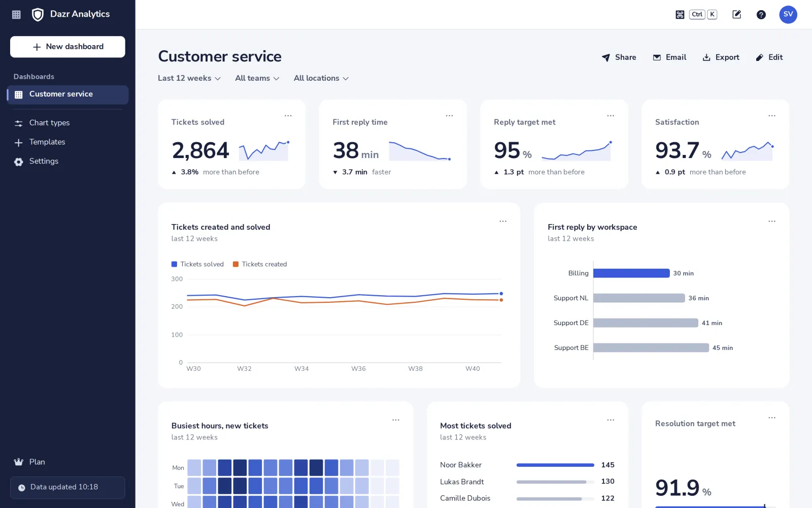Open more options on the Tickets solved card
Screen dimensions: 812x508
click(x=288, y=116)
